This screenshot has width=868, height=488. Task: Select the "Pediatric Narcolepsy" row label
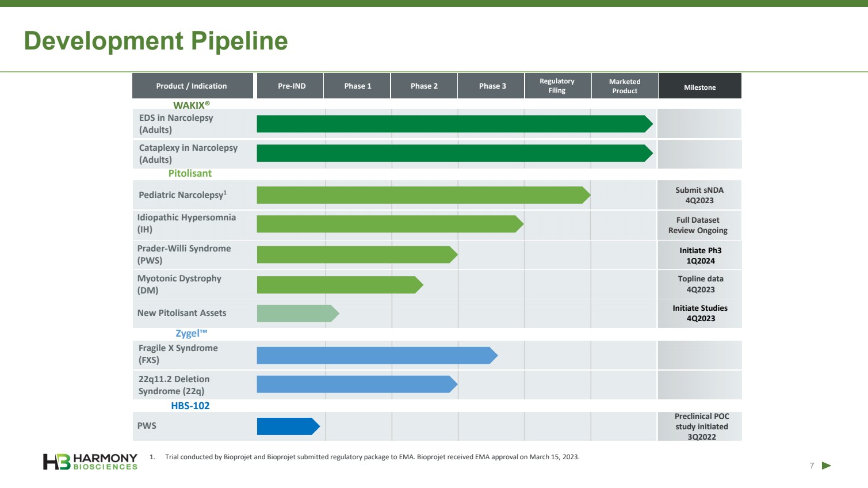coord(182,195)
